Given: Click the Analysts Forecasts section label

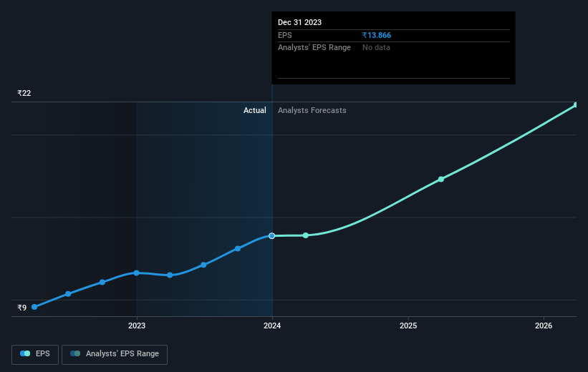Looking at the screenshot, I should tap(312, 110).
